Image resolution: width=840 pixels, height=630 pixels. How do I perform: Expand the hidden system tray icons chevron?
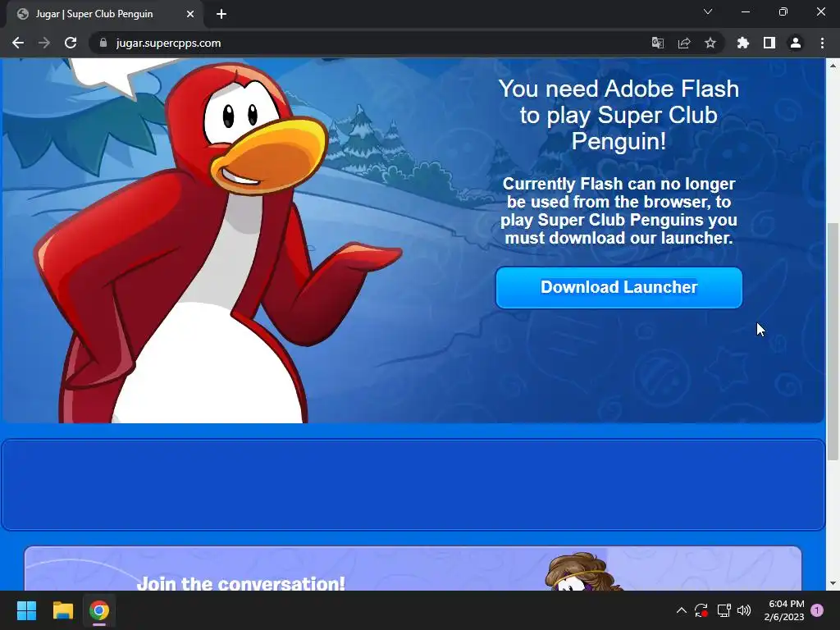(x=682, y=610)
